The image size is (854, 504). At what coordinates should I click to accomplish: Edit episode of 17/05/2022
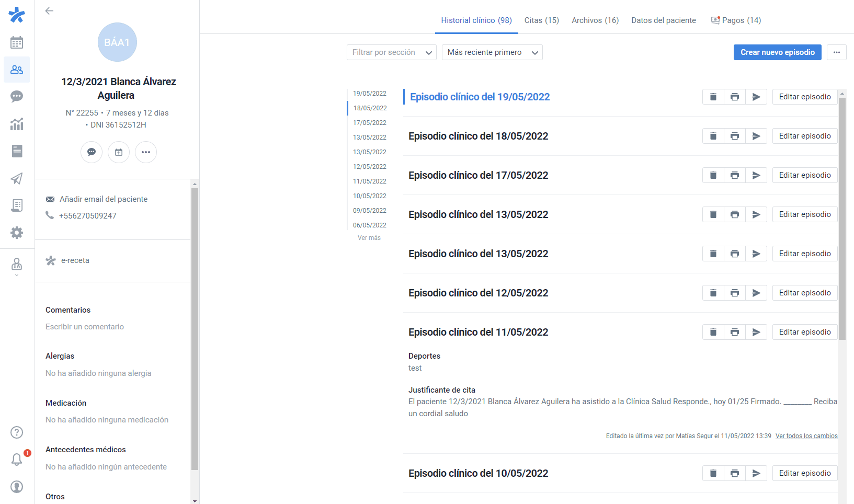(x=805, y=175)
